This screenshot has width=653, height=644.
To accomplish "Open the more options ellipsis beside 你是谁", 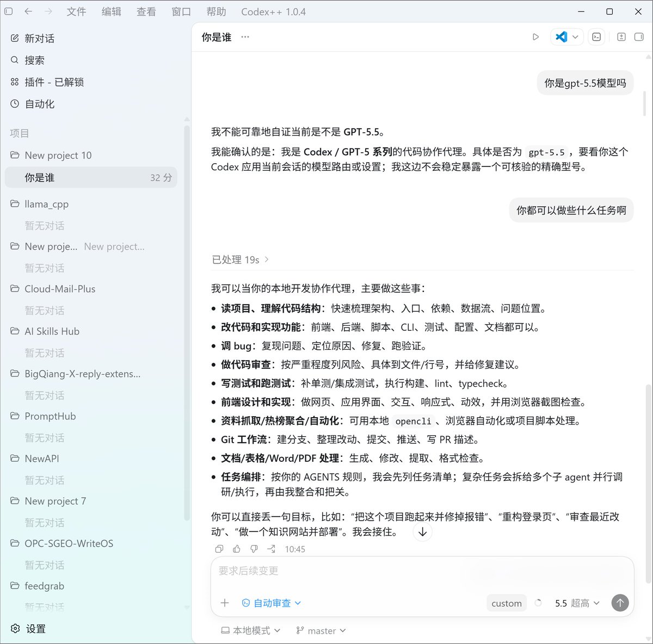I will (245, 37).
